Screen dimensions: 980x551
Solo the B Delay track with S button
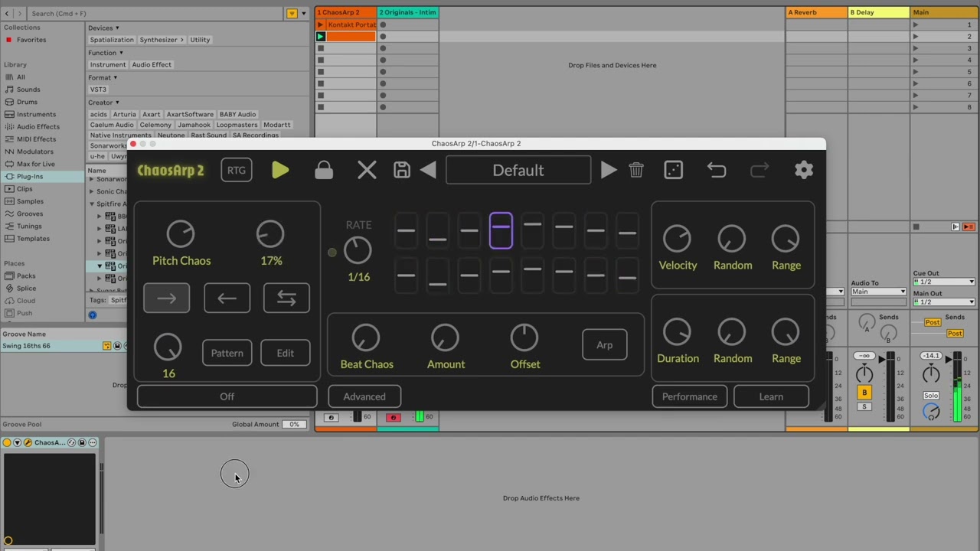click(x=864, y=407)
